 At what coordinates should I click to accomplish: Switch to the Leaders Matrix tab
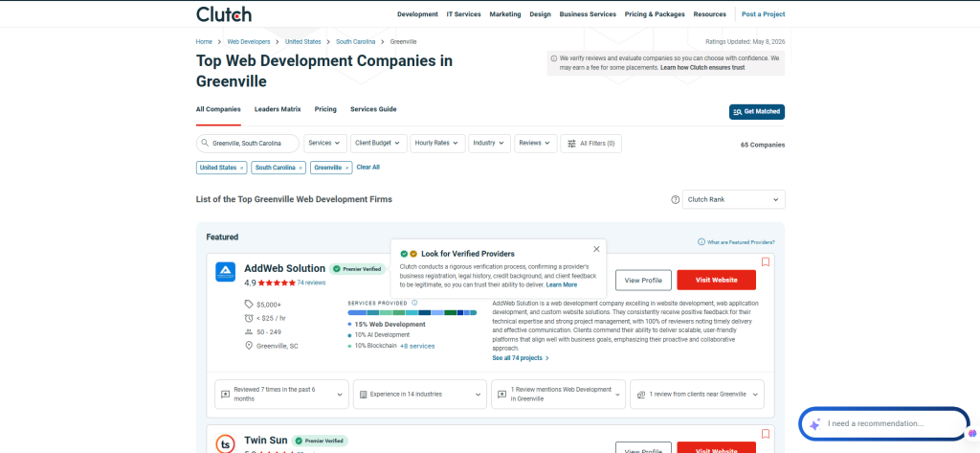[x=278, y=109]
